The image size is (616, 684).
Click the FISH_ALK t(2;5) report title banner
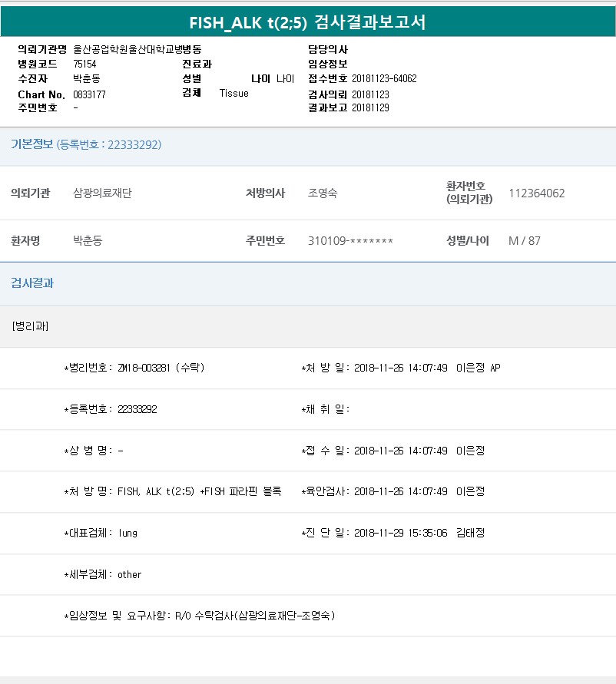(307, 22)
